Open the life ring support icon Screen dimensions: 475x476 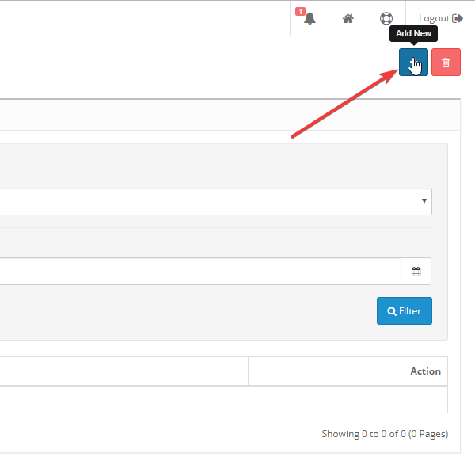[386, 18]
